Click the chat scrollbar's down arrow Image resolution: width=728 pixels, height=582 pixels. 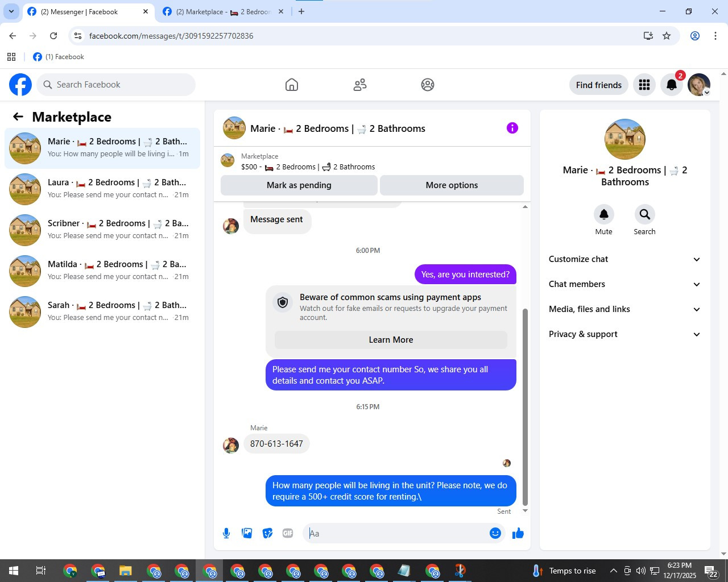525,510
